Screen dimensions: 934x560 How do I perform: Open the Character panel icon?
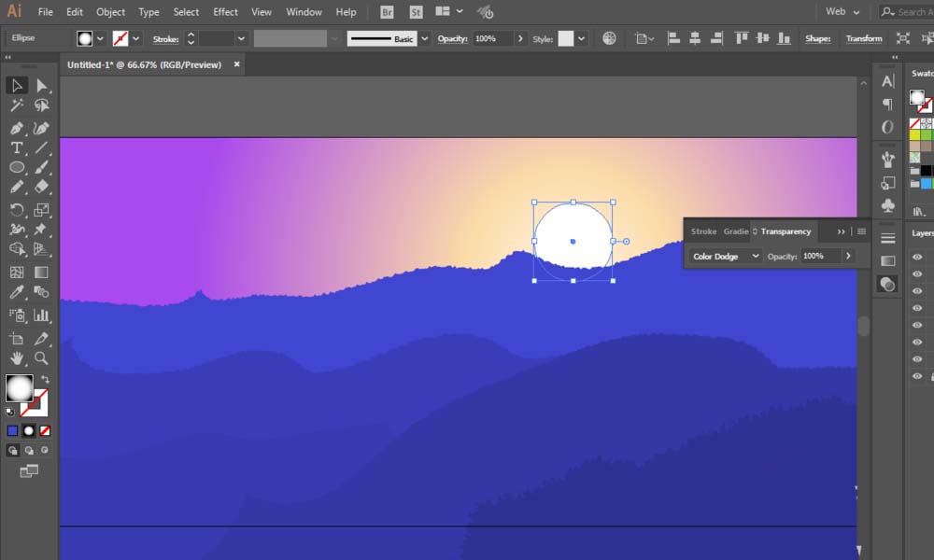(x=887, y=81)
